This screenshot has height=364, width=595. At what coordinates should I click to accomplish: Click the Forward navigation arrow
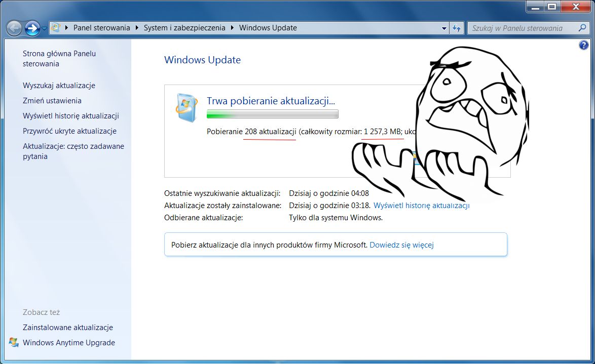pyautogui.click(x=32, y=28)
